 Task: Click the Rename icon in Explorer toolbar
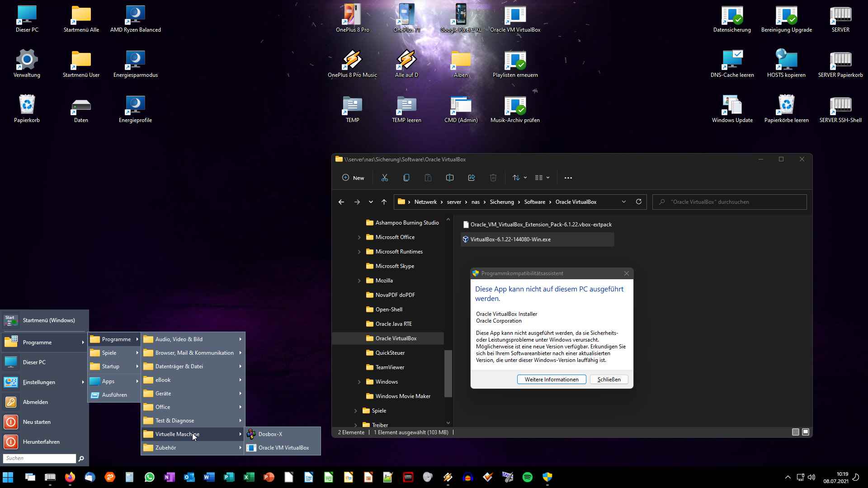(450, 178)
